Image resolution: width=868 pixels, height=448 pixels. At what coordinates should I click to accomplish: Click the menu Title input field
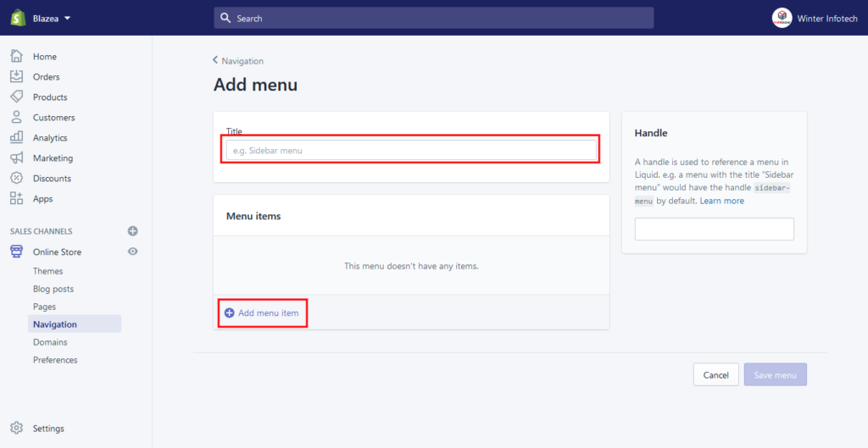(x=410, y=150)
